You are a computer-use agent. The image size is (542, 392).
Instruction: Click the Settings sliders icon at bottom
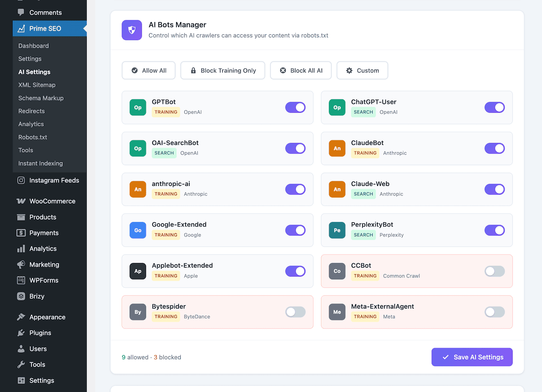(x=21, y=380)
